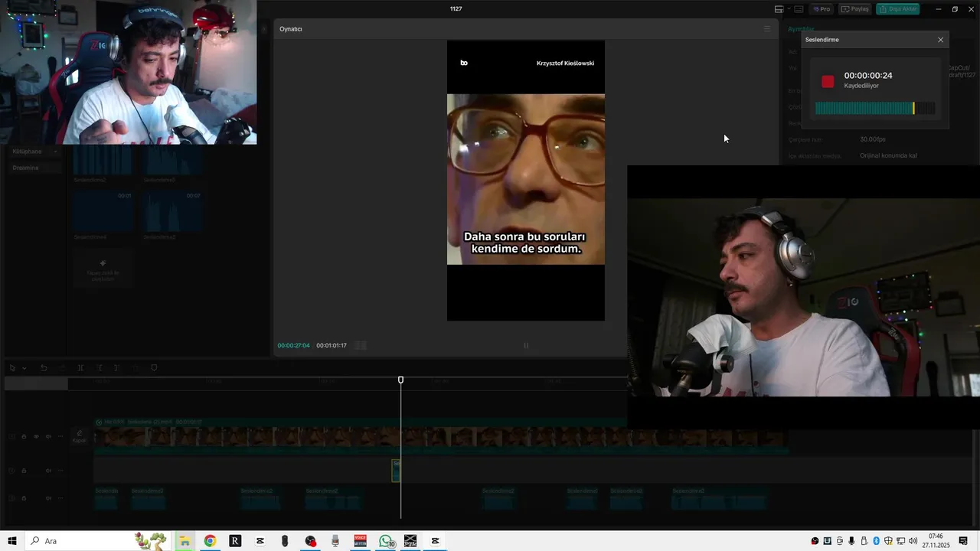Click the shortcuts panel icon in title bar
The image size is (980, 551).
(x=799, y=9)
